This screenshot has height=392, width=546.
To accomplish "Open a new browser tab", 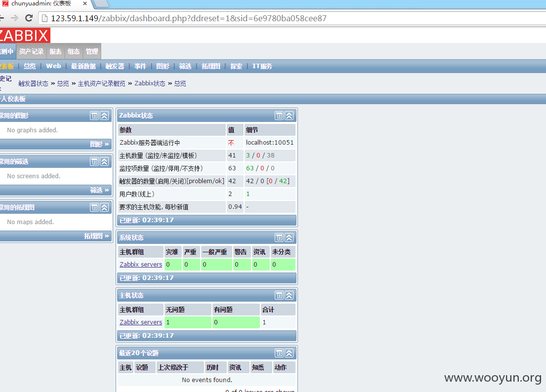I will (x=102, y=4).
